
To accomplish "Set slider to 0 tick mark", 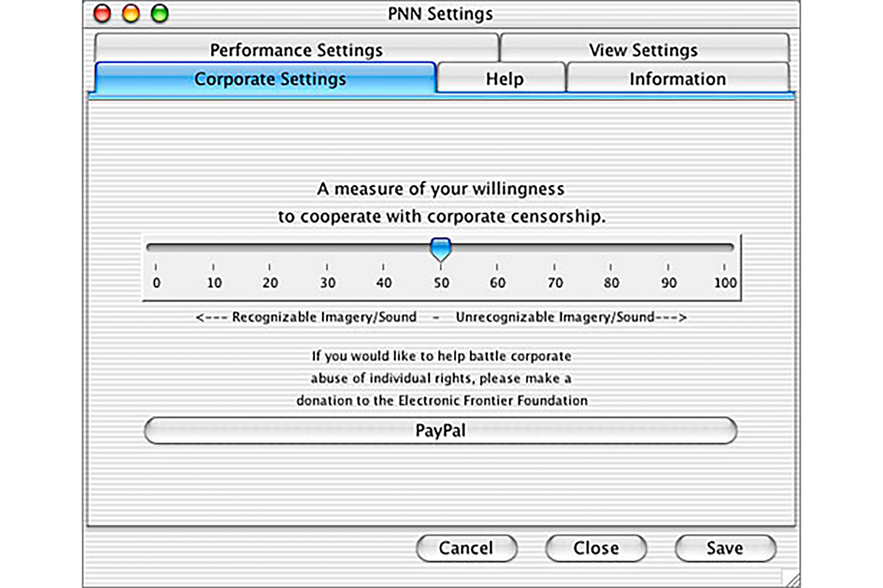I will point(156,247).
